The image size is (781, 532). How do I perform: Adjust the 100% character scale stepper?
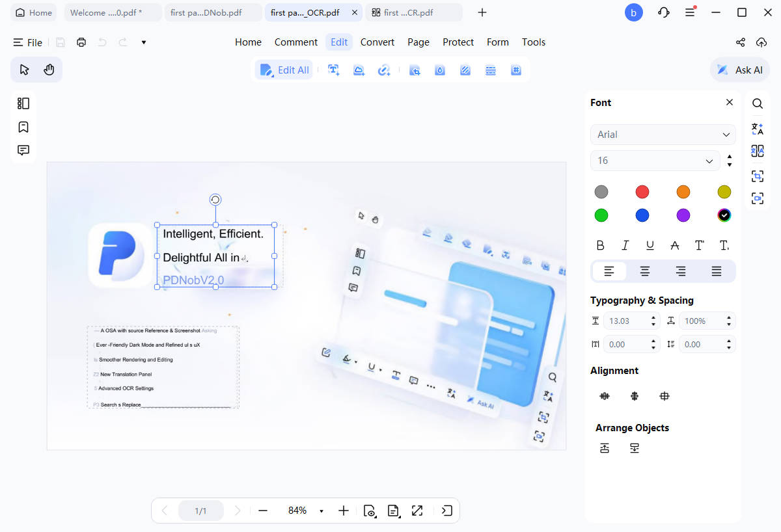coord(729,321)
